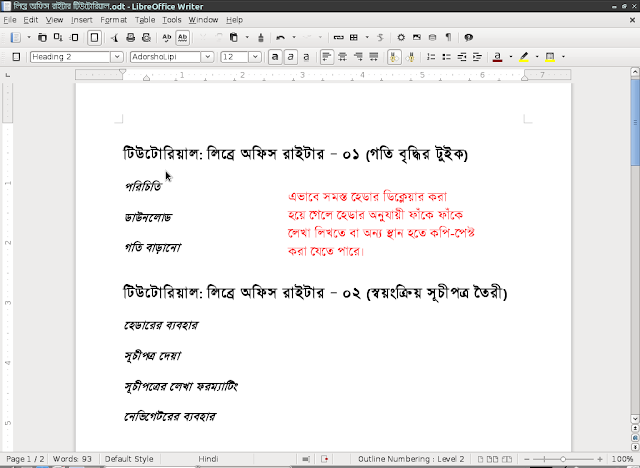Click the Data Sources icon

432,38
